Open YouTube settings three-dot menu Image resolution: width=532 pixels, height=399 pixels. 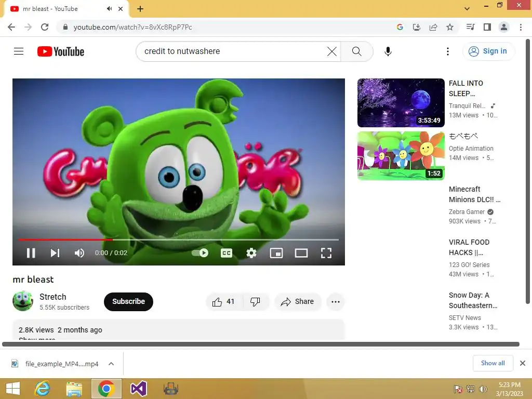pyautogui.click(x=447, y=51)
